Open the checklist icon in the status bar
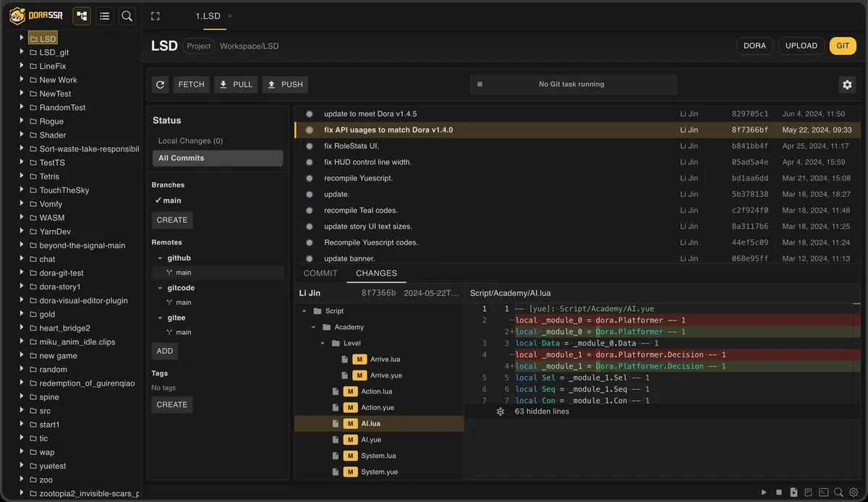The width and height of the screenshot is (868, 502). tap(809, 493)
